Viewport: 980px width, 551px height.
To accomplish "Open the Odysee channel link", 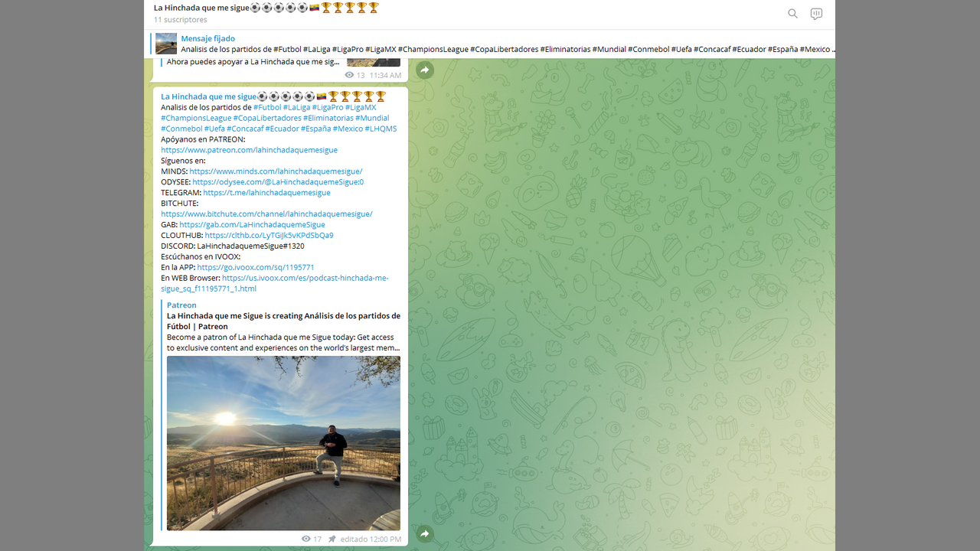I will [x=278, y=182].
